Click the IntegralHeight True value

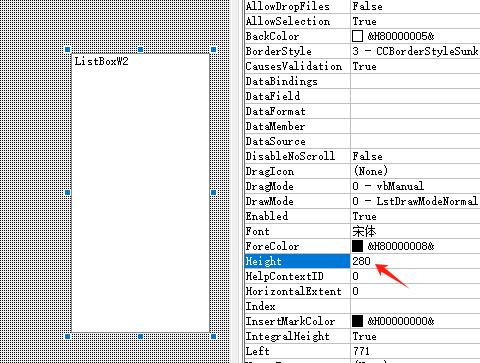point(364,336)
